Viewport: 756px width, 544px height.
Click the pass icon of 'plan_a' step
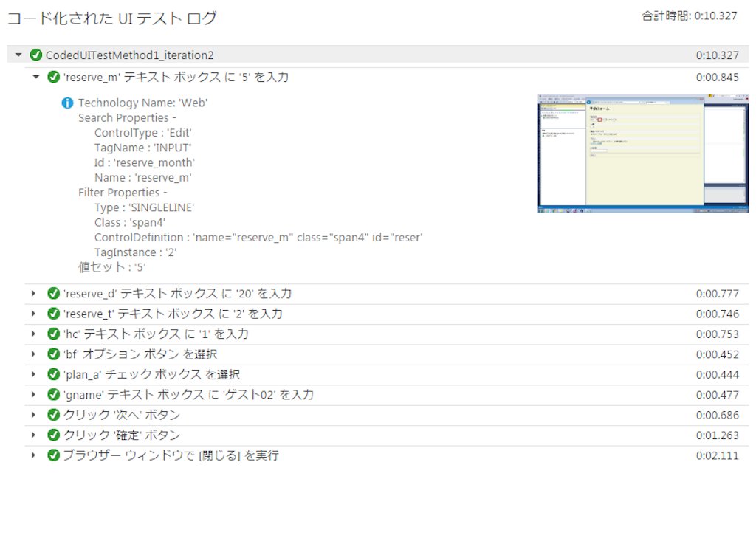(x=53, y=374)
